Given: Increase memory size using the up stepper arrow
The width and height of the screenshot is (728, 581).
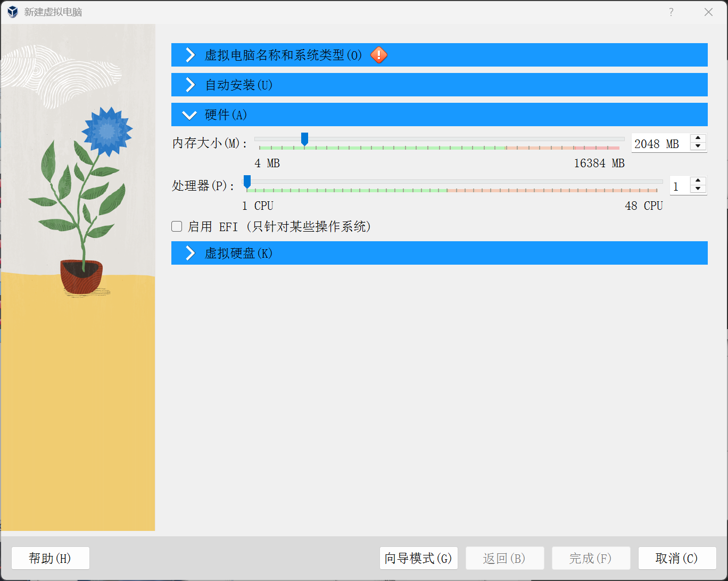Looking at the screenshot, I should coord(698,139).
